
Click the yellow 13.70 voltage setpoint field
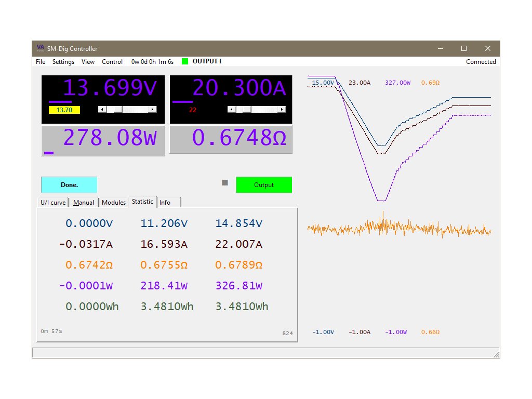click(x=64, y=110)
